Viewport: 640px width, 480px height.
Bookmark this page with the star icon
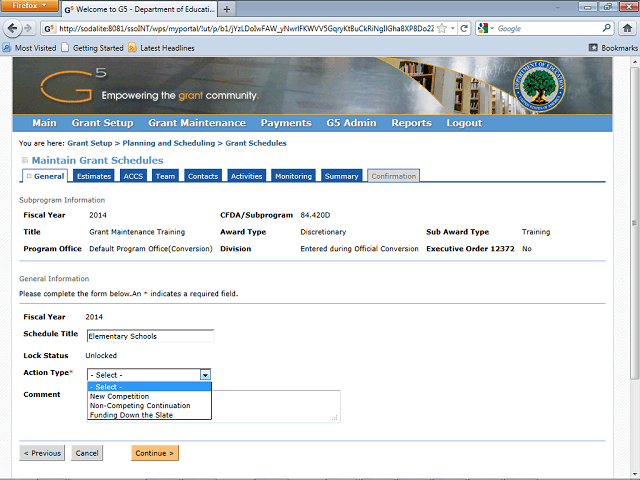click(x=442, y=28)
